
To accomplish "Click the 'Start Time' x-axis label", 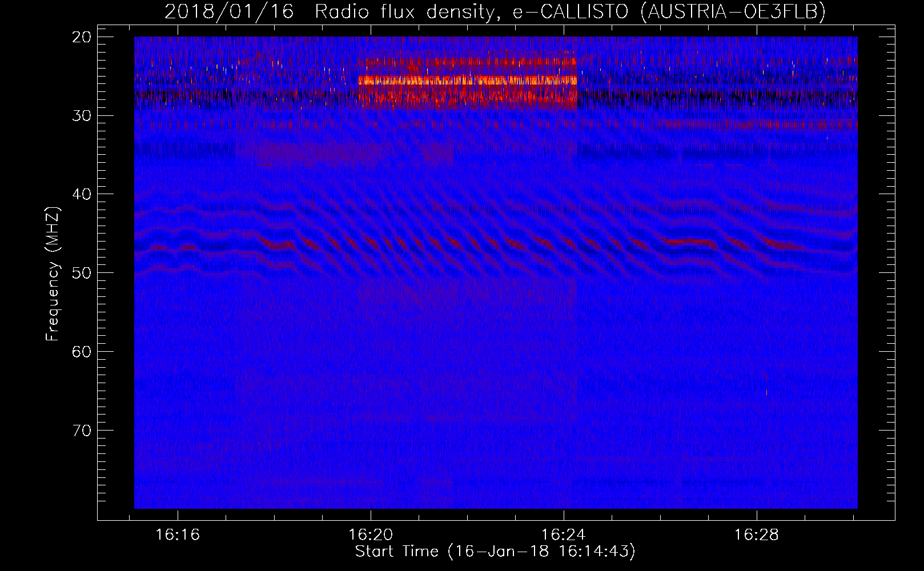I will [x=495, y=552].
